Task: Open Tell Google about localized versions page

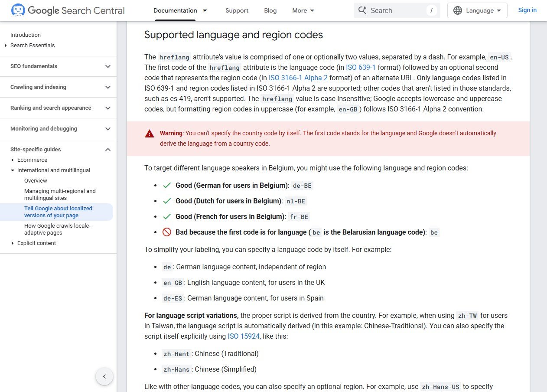Action: pyautogui.click(x=58, y=212)
